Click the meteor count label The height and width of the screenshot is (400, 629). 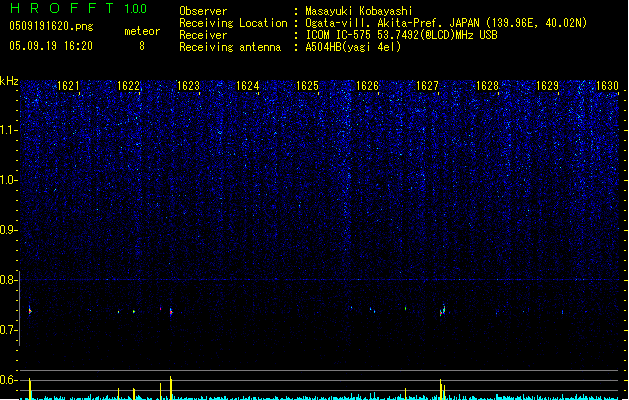(142, 31)
